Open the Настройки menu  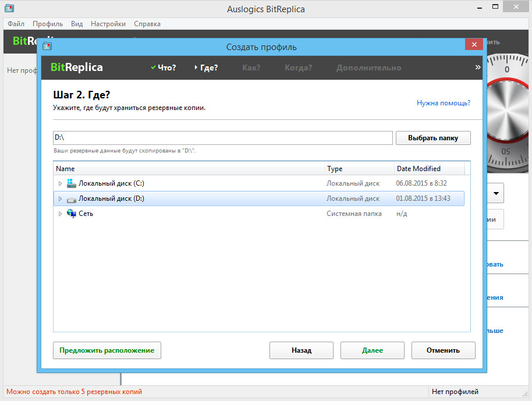108,24
